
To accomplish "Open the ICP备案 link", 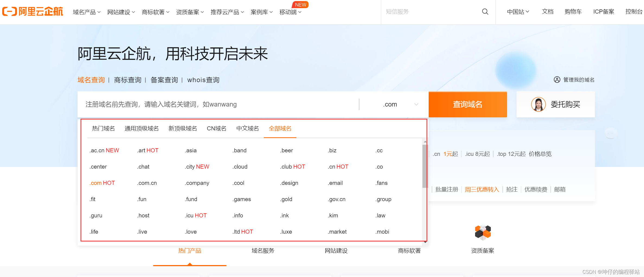I will coord(604,12).
